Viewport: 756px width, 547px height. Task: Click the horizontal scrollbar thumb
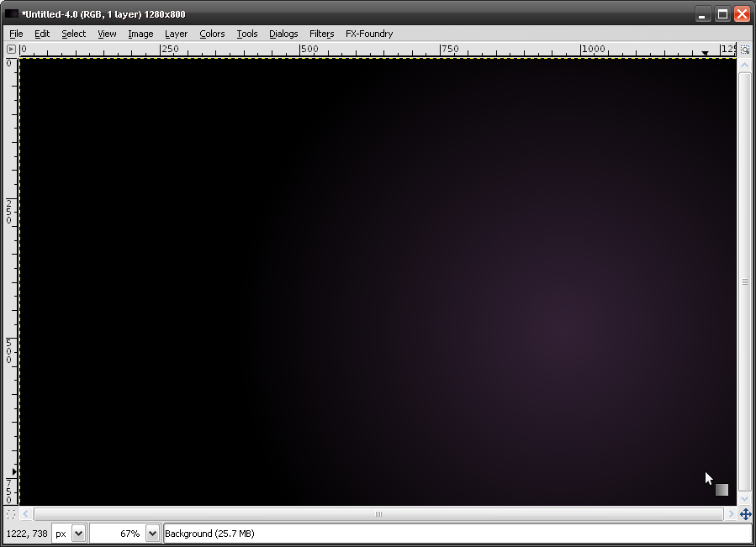(378, 514)
